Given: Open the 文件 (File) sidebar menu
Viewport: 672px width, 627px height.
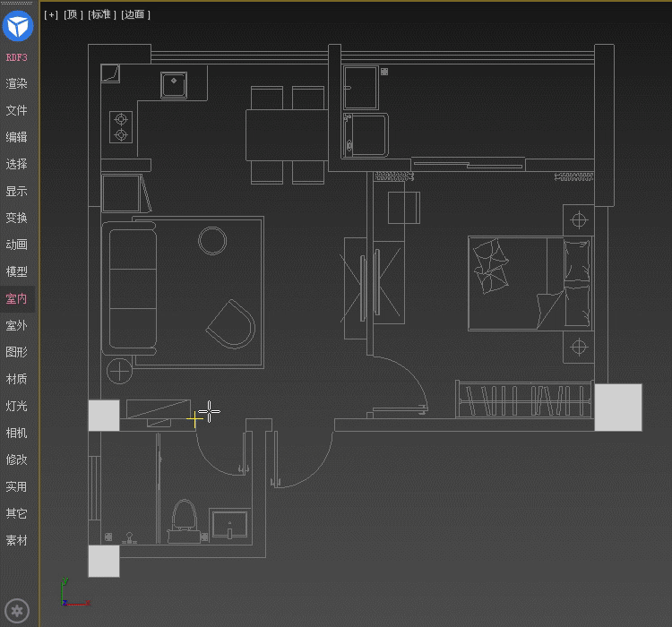Looking at the screenshot, I should 17,110.
